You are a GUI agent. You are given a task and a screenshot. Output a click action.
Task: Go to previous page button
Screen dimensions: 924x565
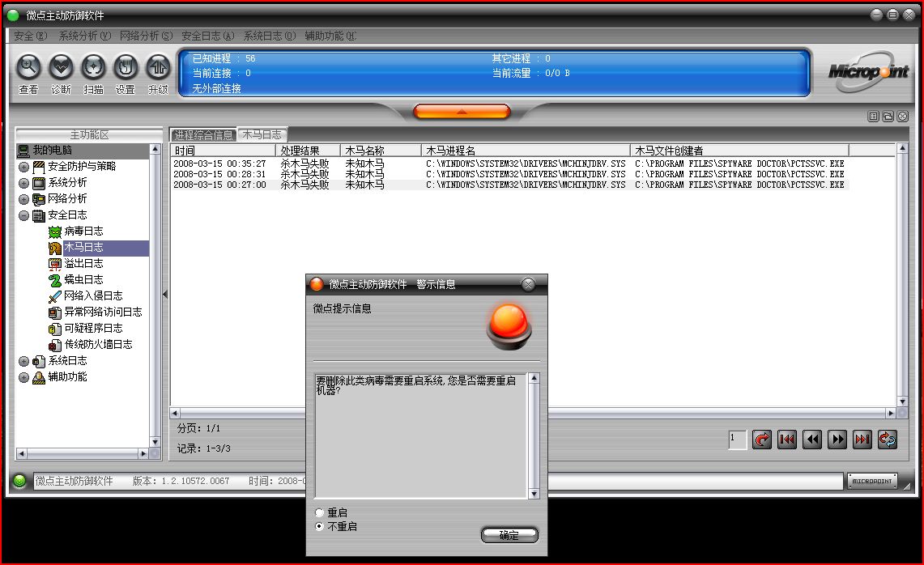(x=812, y=440)
